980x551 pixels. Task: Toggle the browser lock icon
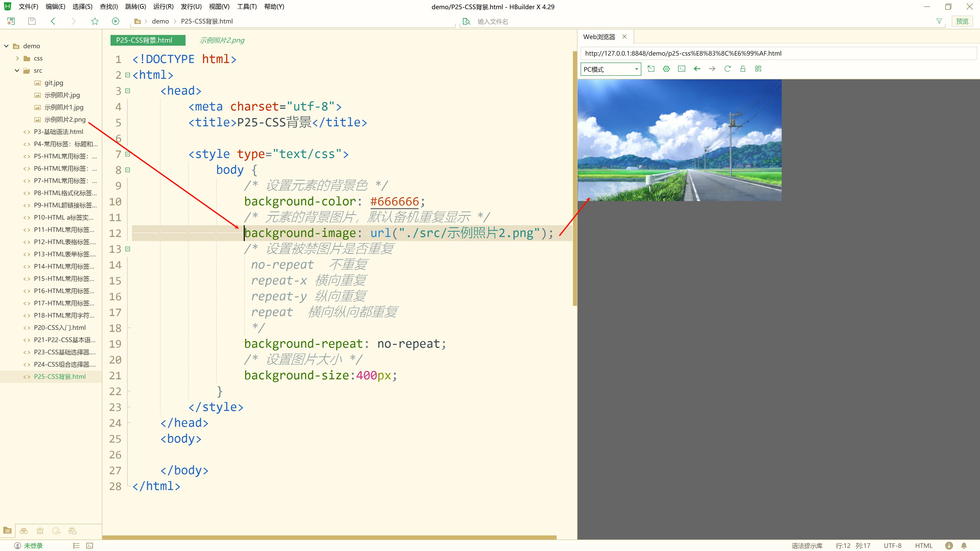click(743, 69)
